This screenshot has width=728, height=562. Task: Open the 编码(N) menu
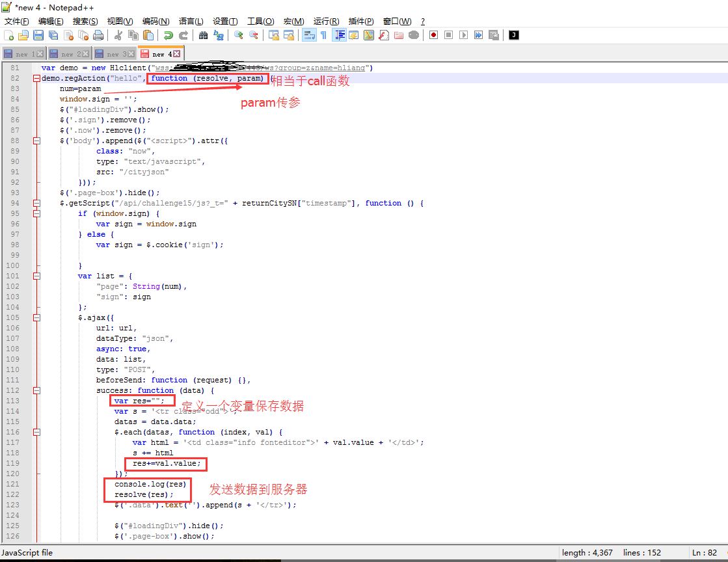coord(155,21)
